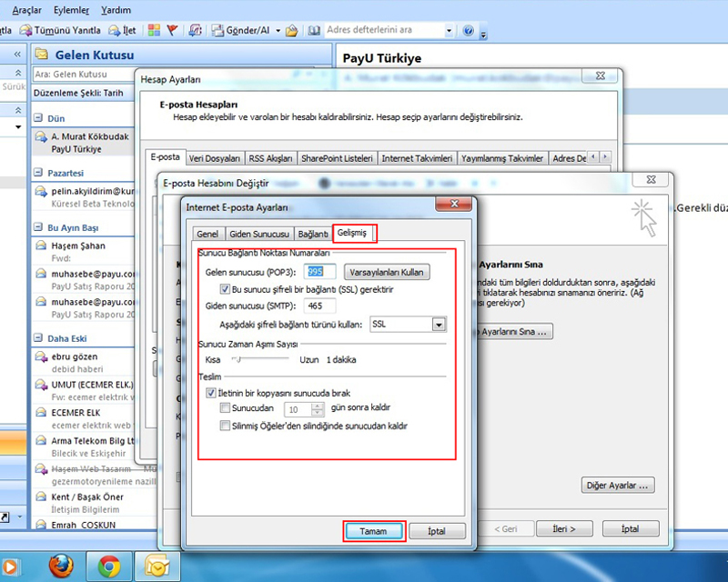Click the toolbar icon left of Gönder/Al
The image size is (728, 582).
pos(196,30)
